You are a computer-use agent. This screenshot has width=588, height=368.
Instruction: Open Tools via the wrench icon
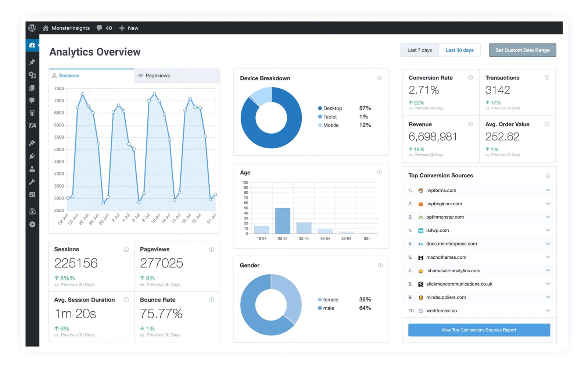point(32,182)
